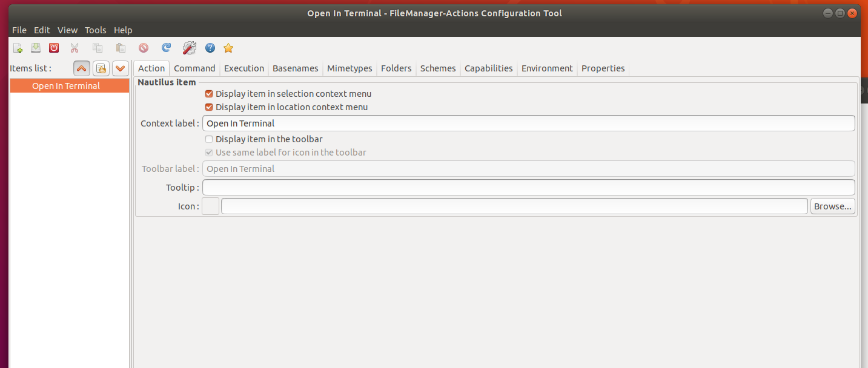This screenshot has width=868, height=368.
Task: Click the Copy icon in toolbar
Action: (97, 48)
